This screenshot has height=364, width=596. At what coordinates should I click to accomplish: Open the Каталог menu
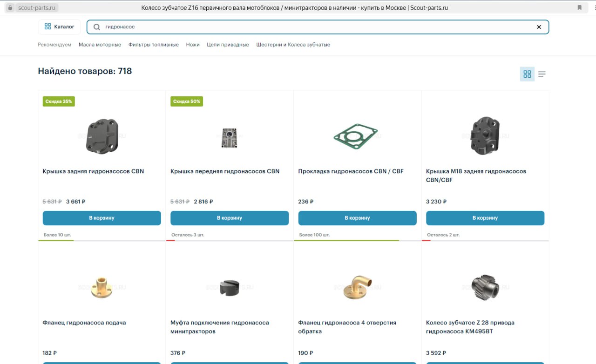coord(59,27)
